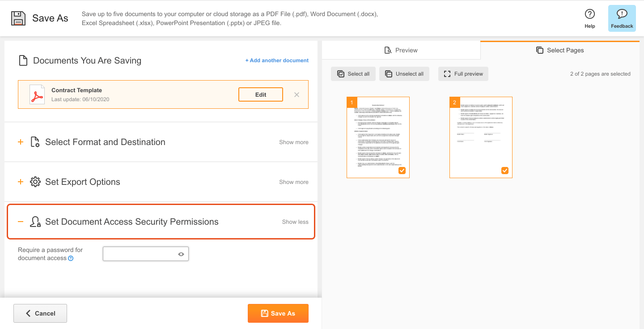Open the Select Pages tab
Image resolution: width=644 pixels, height=329 pixels.
tap(560, 50)
